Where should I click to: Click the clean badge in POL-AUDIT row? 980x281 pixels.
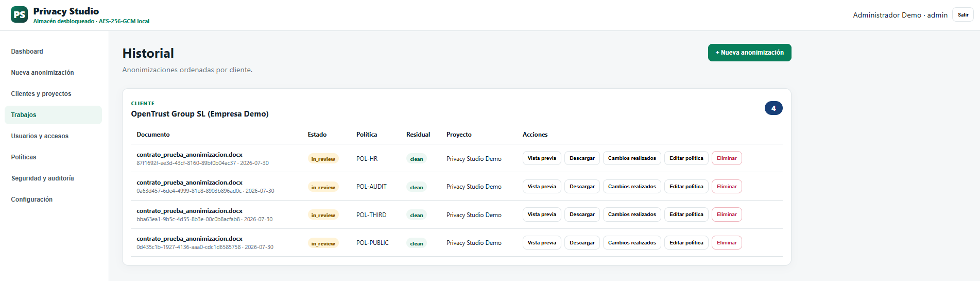coord(417,187)
